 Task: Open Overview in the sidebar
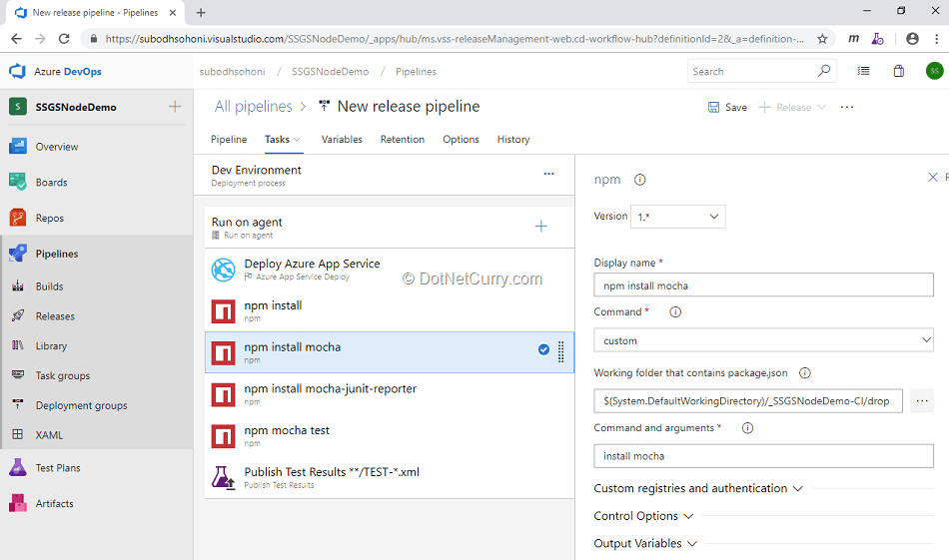click(x=56, y=147)
